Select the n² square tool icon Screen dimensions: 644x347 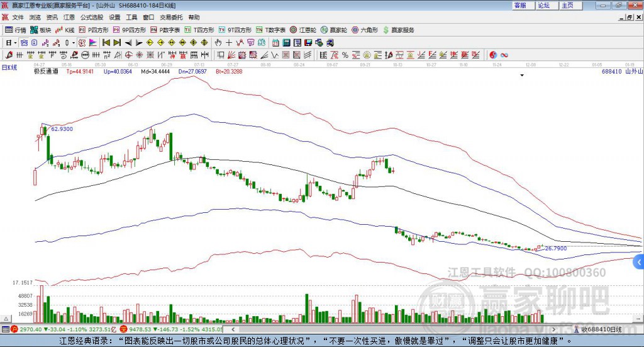pos(107,55)
